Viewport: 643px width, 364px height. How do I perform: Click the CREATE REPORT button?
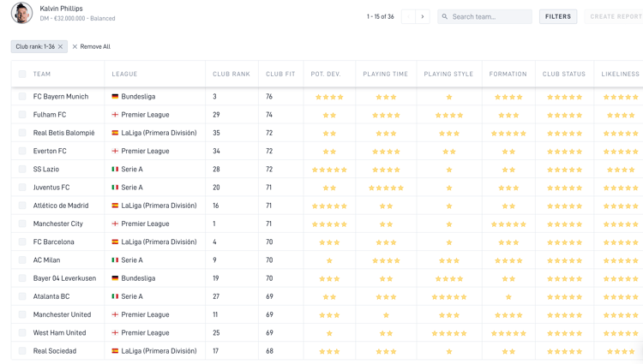[616, 17]
